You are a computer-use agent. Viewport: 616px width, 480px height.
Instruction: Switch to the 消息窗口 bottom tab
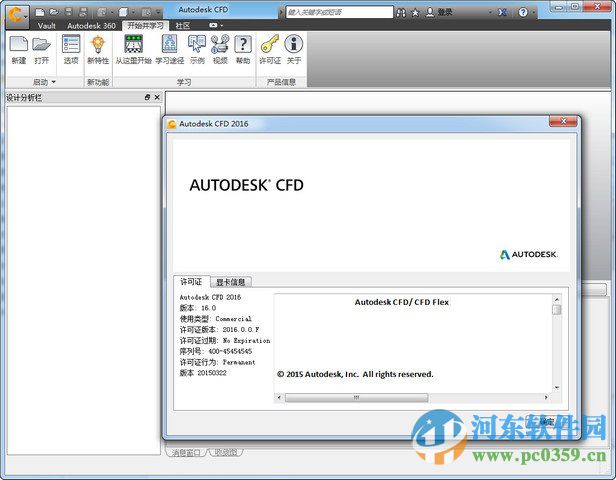click(x=186, y=453)
